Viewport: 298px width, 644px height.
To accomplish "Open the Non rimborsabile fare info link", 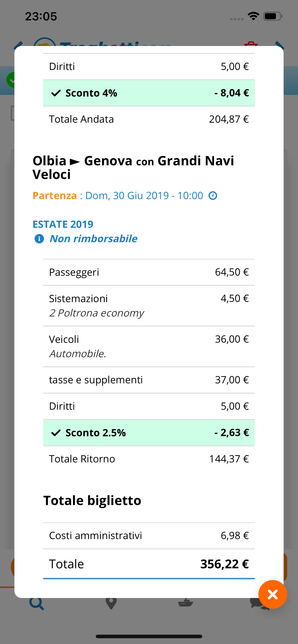I will (93, 239).
